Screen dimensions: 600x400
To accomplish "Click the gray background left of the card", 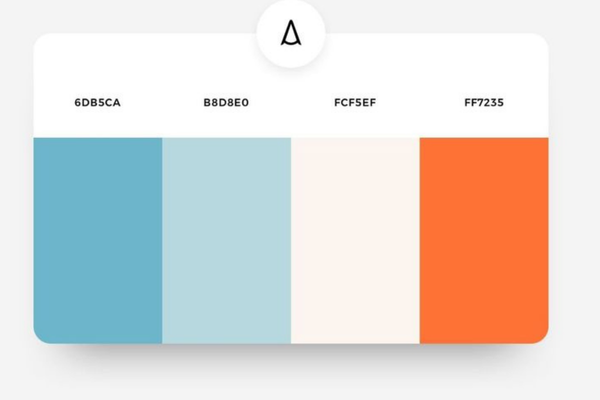I will 15,200.
